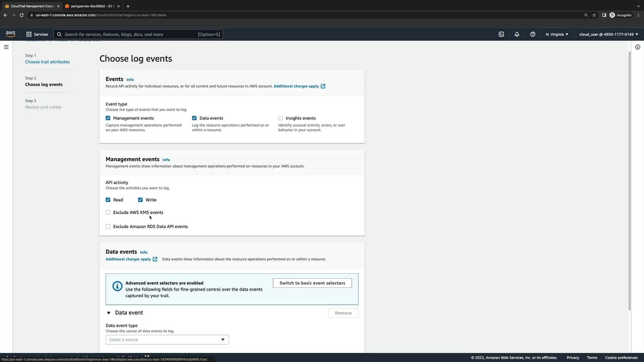
Task: Switch to the partyparrots S3 browser tab
Action: [91, 6]
